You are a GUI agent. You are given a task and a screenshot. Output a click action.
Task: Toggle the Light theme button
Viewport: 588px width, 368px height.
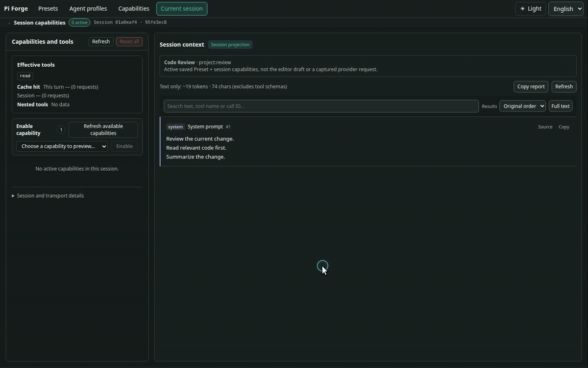click(x=531, y=8)
